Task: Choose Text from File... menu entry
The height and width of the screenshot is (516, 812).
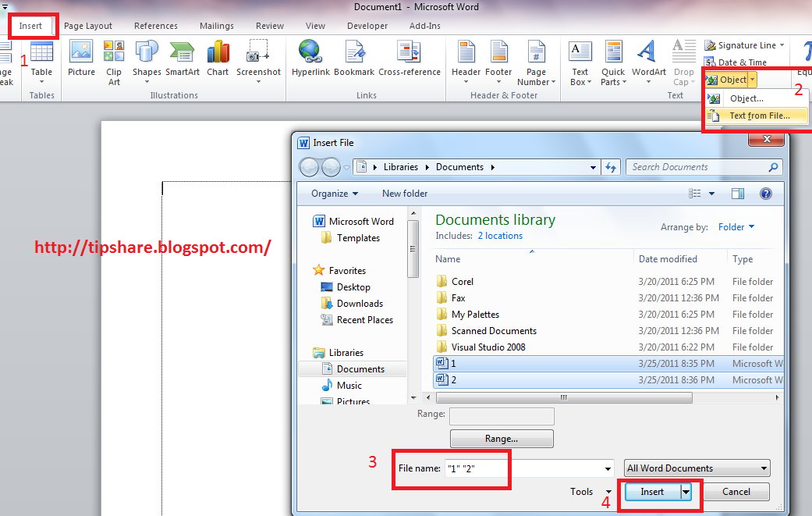Action: (756, 116)
